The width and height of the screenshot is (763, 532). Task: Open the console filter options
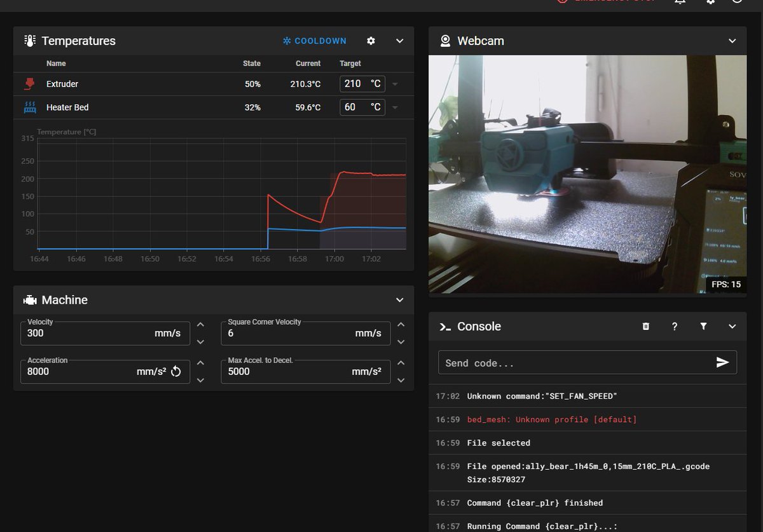click(x=703, y=326)
